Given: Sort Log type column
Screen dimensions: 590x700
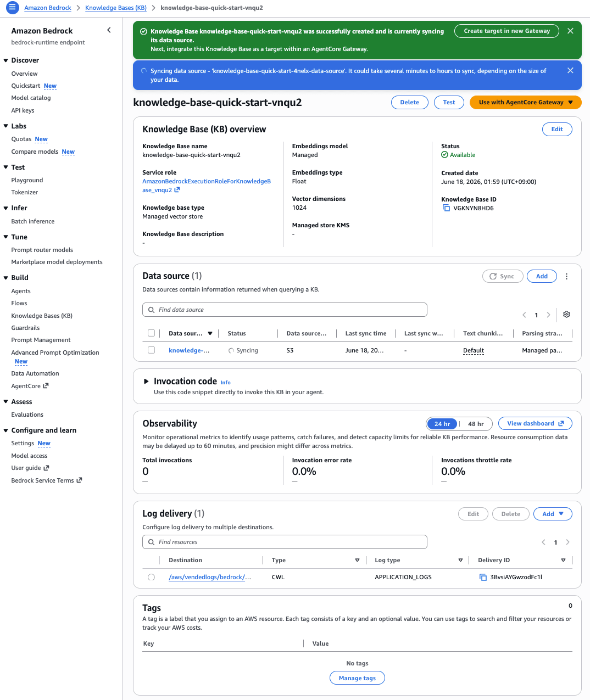Looking at the screenshot, I should pos(460,560).
